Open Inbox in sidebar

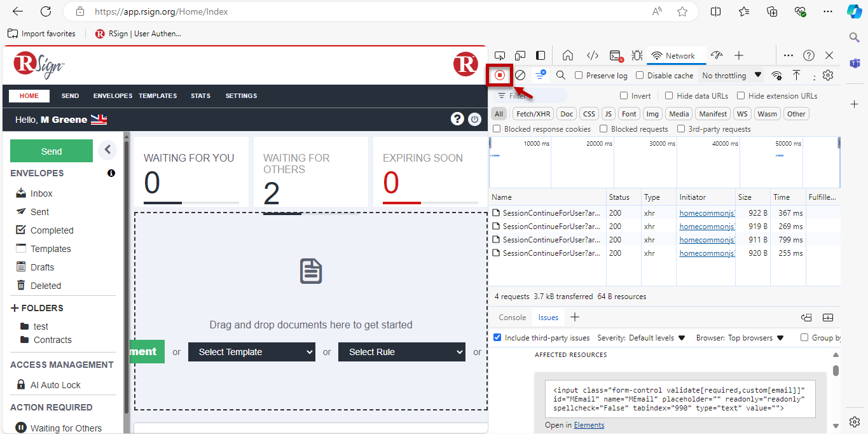pyautogui.click(x=41, y=193)
